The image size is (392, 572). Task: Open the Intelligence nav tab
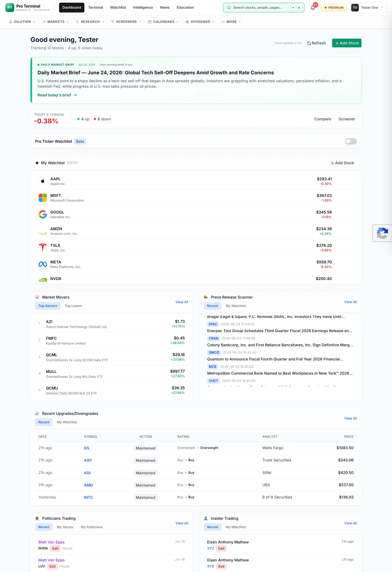coord(143,8)
